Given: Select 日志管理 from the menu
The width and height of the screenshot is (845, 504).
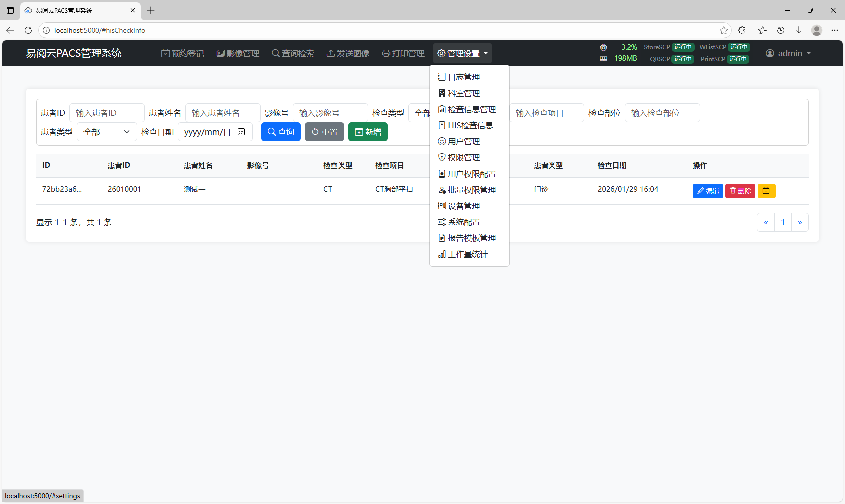Looking at the screenshot, I should pos(463,77).
